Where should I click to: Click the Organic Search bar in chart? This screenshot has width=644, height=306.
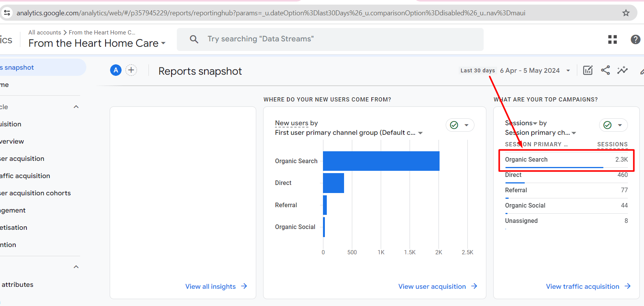[x=381, y=161]
